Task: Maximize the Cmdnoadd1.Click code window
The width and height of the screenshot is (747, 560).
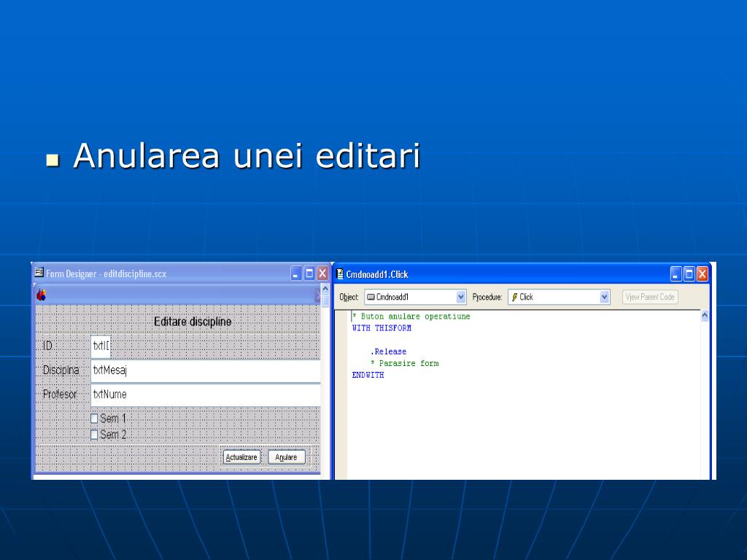Action: 689,274
